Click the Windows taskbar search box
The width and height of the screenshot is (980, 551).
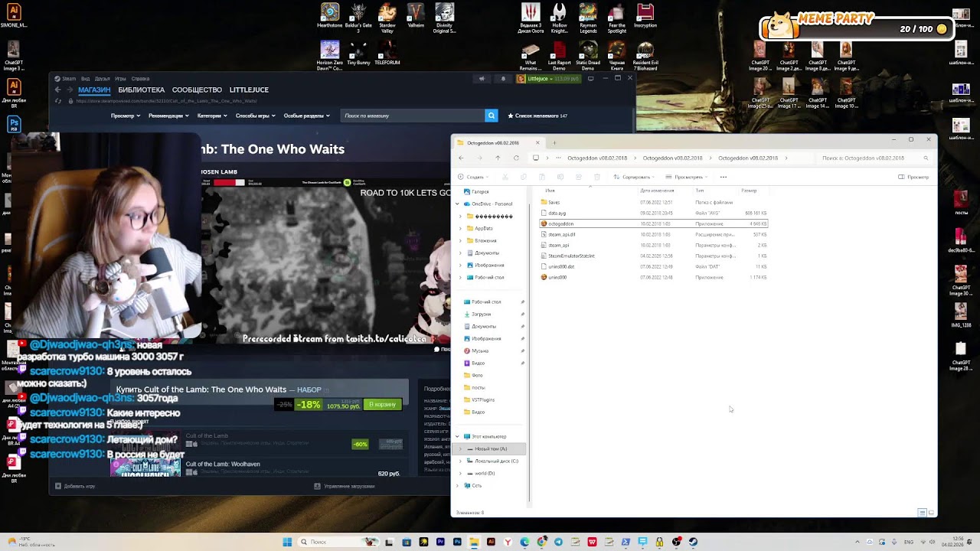(x=337, y=542)
